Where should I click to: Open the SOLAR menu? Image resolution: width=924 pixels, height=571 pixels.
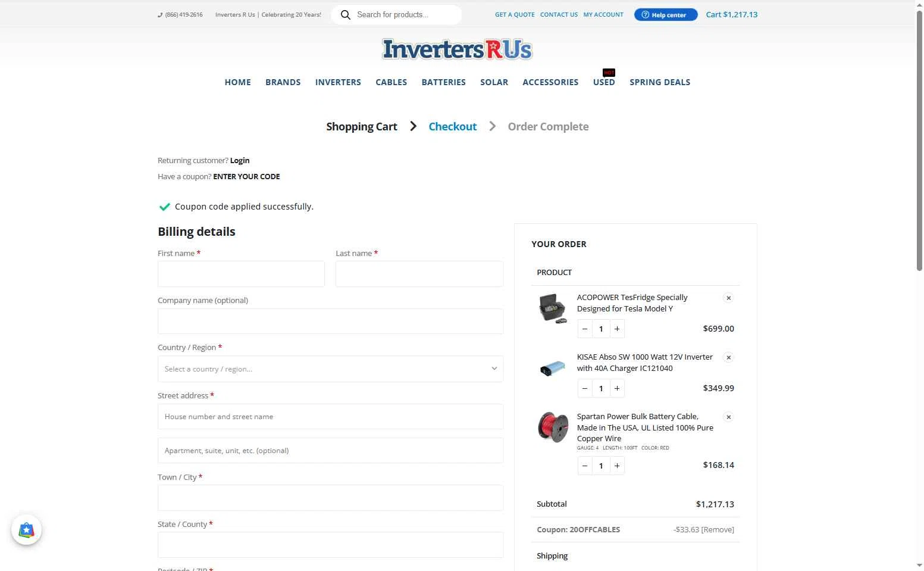[x=494, y=82]
